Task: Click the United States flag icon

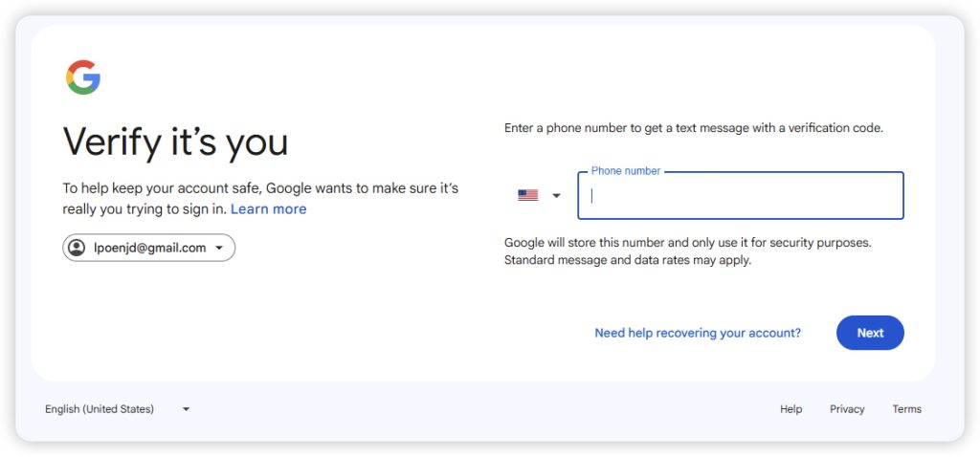Action: [x=527, y=195]
